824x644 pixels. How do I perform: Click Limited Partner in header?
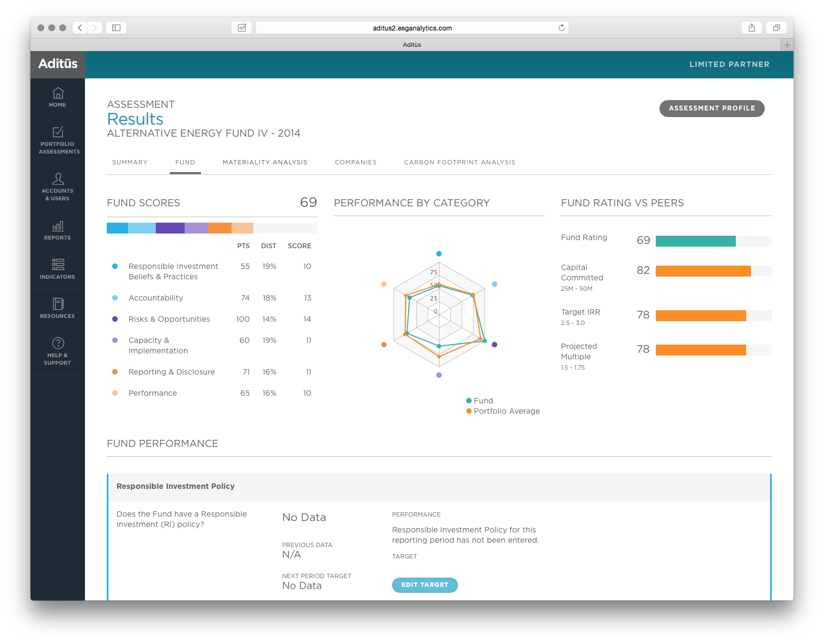click(x=729, y=64)
